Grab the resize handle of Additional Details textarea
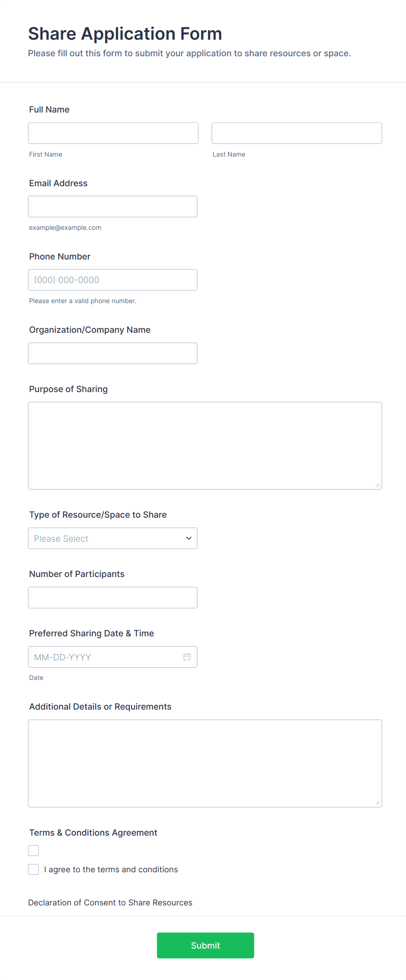 point(378,802)
